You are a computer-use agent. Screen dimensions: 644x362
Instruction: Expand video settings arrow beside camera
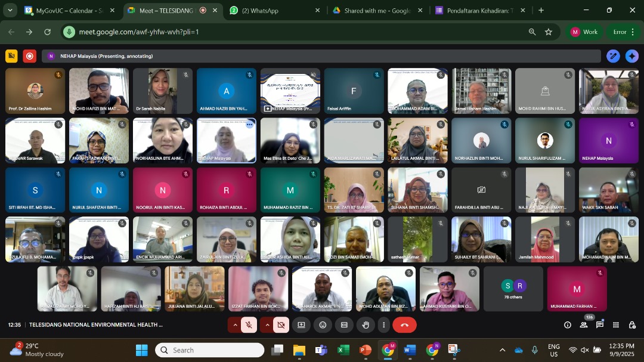pos(267,325)
